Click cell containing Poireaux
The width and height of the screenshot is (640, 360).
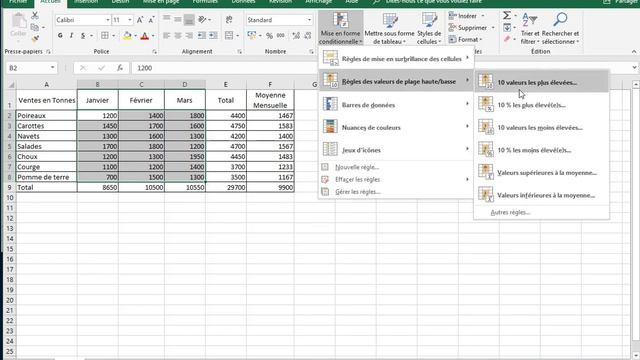coord(46,116)
